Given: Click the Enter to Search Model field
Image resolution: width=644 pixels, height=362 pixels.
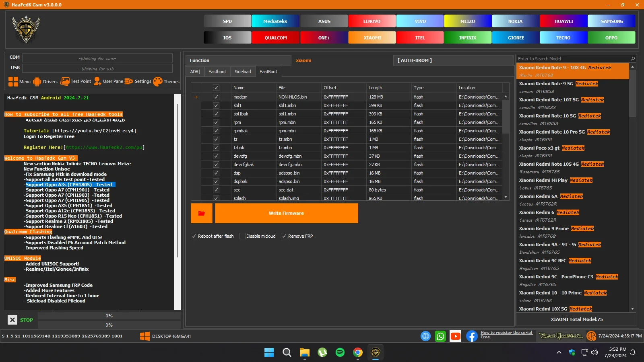Looking at the screenshot, I should coord(573,59).
